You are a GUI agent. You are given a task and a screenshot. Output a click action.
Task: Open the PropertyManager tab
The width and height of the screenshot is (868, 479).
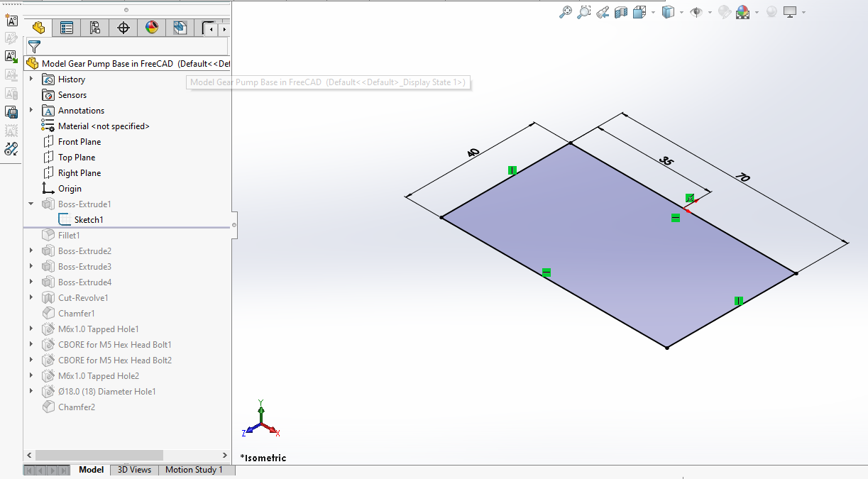tap(67, 28)
